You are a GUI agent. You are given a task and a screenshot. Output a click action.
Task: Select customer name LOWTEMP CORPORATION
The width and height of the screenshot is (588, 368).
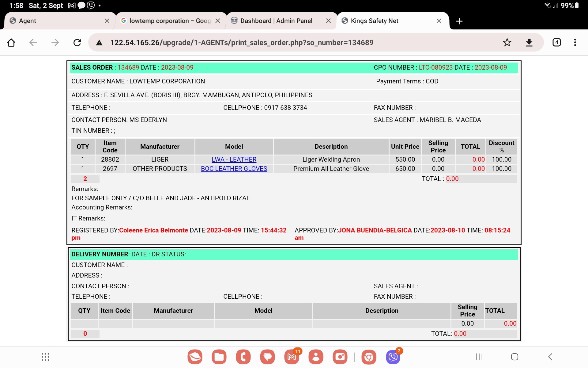click(x=167, y=81)
